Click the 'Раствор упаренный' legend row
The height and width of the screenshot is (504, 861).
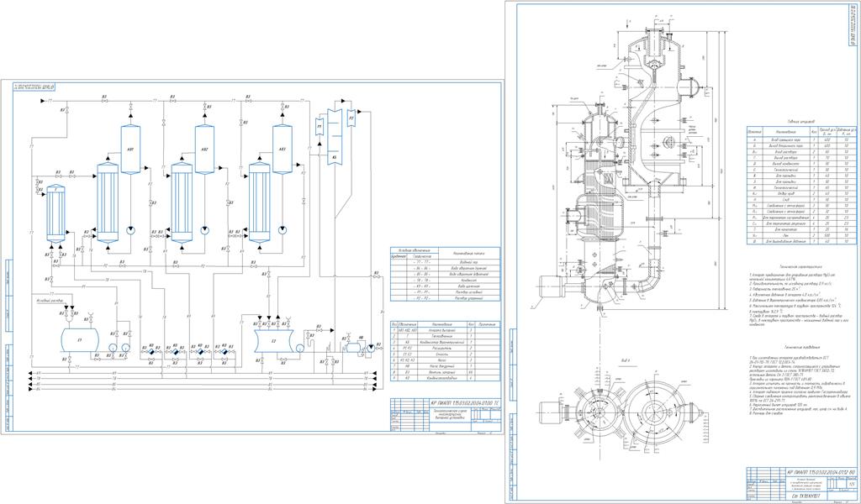click(445, 298)
